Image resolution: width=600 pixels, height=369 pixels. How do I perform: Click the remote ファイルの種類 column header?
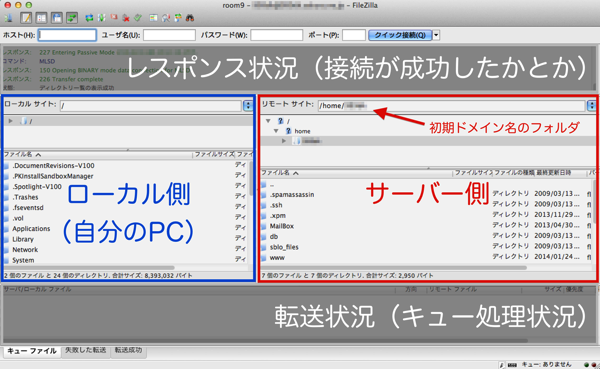[x=514, y=173]
